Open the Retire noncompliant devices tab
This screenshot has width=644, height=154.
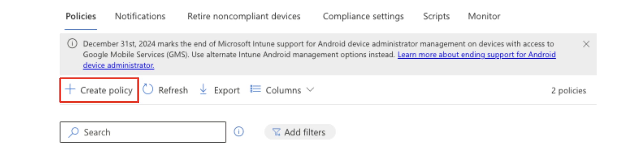[x=244, y=16]
